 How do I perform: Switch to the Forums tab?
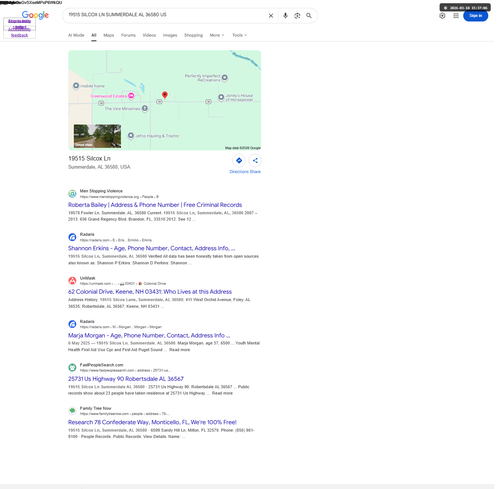click(128, 35)
